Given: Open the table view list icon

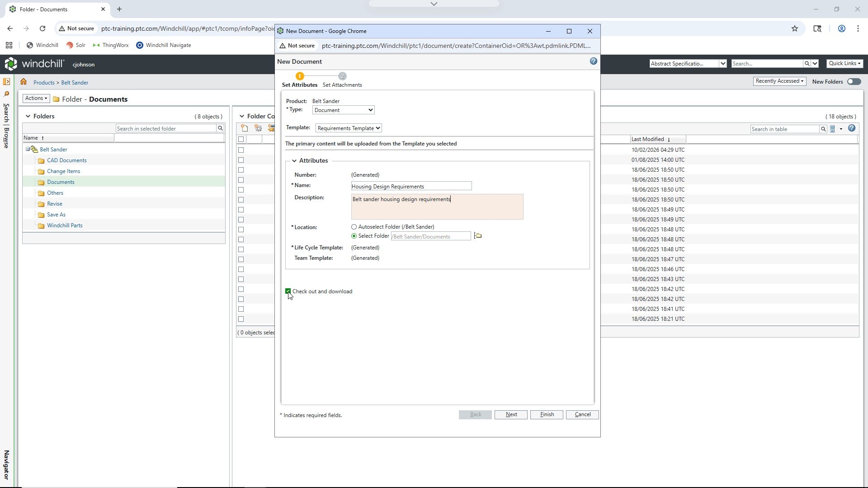Looking at the screenshot, I should point(833,129).
